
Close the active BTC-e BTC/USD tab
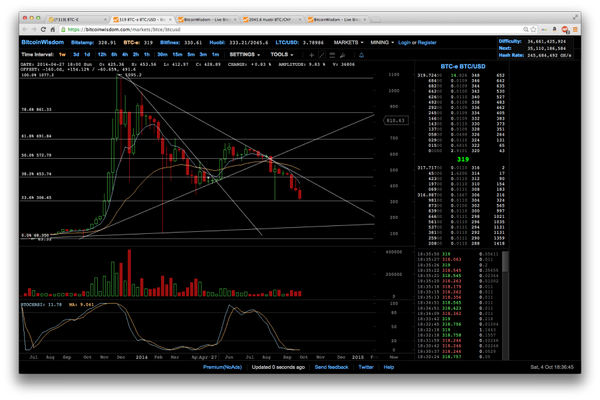click(170, 20)
